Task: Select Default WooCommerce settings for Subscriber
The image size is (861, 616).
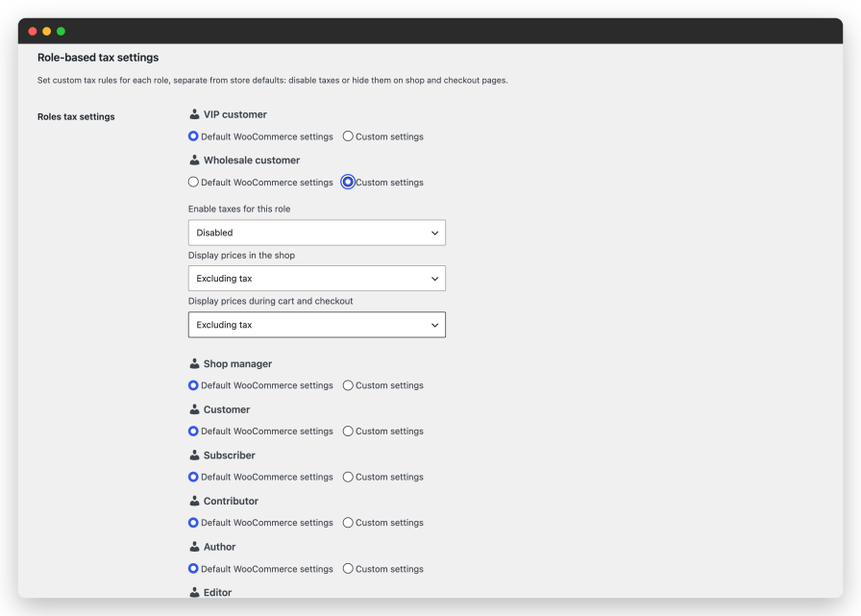Action: [x=193, y=477]
